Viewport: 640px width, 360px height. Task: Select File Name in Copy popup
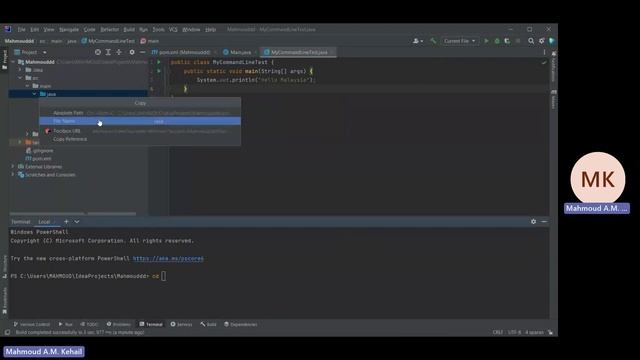[x=140, y=121]
